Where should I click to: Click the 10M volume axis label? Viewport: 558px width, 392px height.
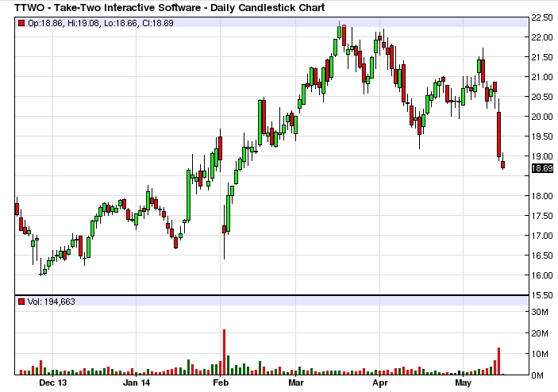coord(540,354)
